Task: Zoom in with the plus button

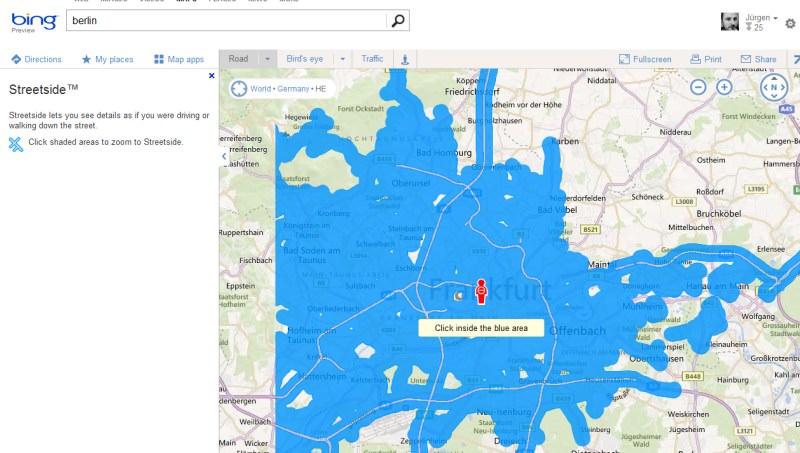Action: [x=724, y=87]
